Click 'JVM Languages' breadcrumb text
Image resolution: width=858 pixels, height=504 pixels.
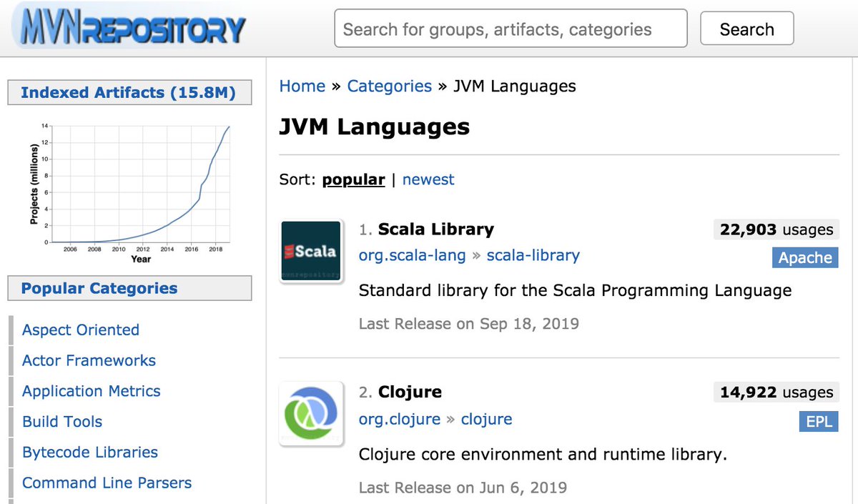pos(515,87)
